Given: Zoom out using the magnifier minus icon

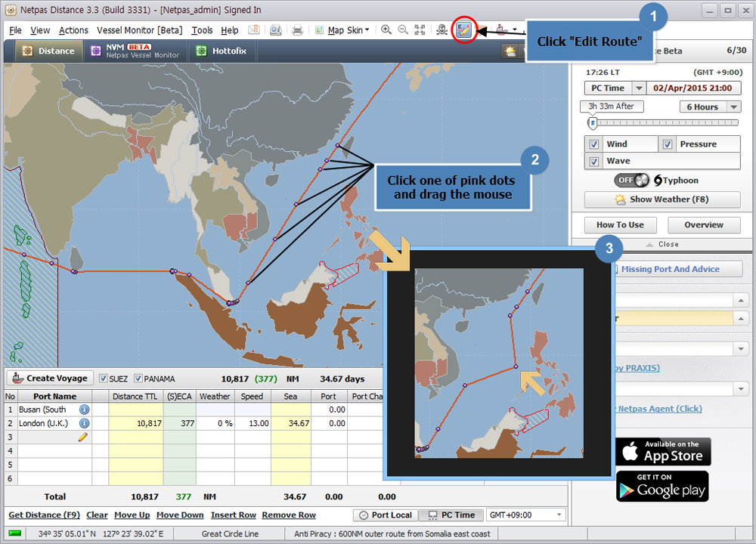Looking at the screenshot, I should (x=403, y=30).
